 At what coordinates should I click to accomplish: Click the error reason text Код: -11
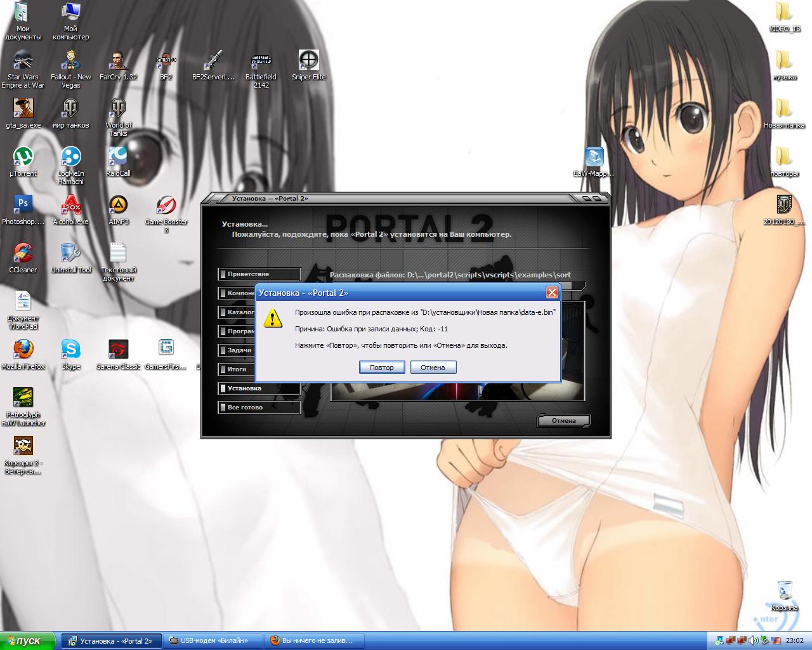pos(371,329)
